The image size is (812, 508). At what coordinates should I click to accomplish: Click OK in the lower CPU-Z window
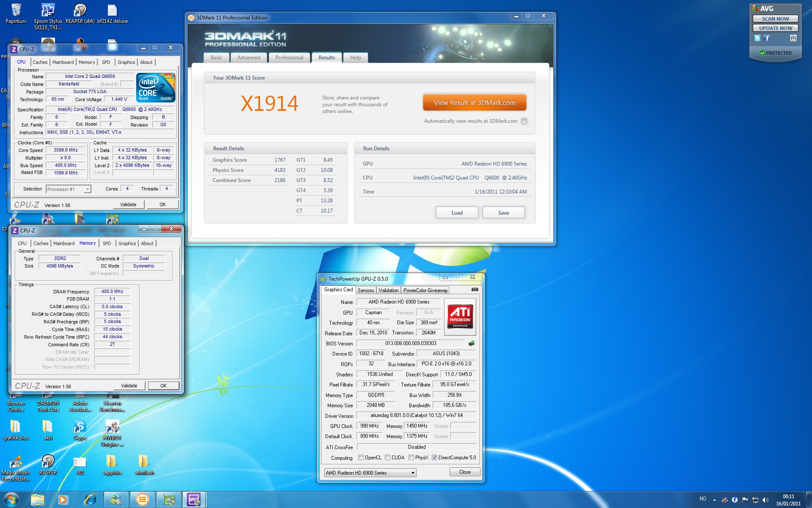tap(163, 386)
